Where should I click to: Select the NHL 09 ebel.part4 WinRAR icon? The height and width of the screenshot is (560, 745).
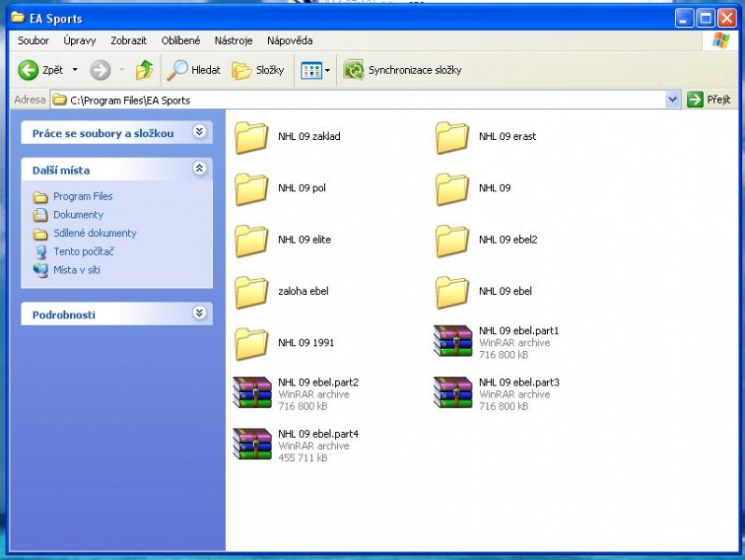252,444
